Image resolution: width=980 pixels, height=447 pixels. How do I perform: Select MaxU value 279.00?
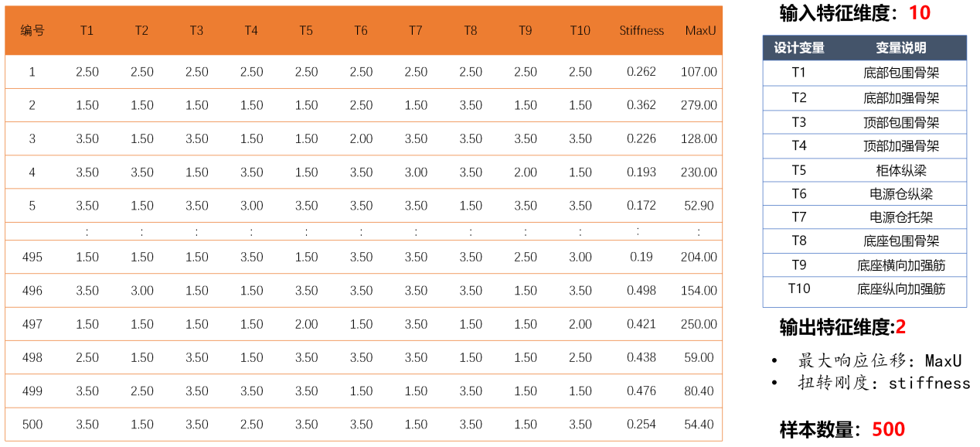pyautogui.click(x=699, y=105)
